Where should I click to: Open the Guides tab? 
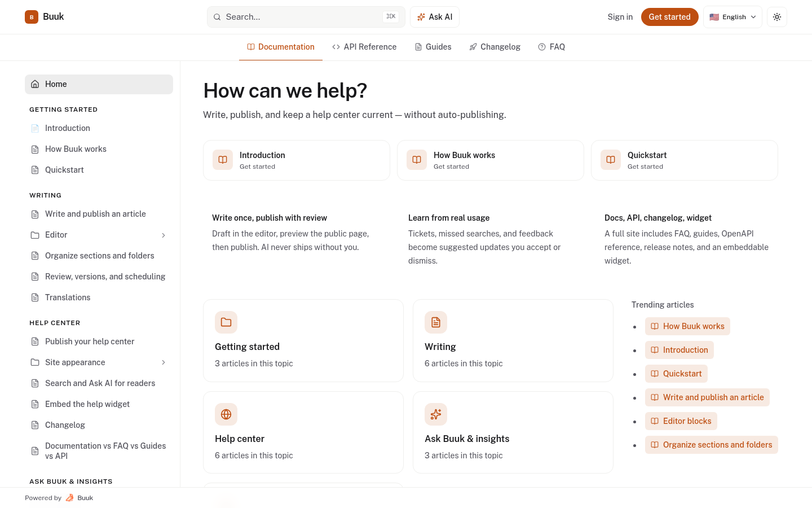433,47
